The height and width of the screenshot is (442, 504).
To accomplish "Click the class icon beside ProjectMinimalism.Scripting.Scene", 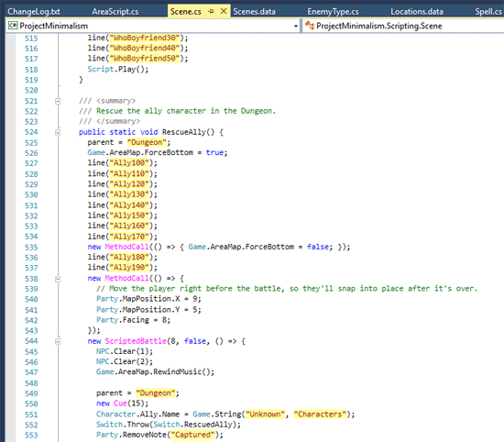I will point(310,26).
